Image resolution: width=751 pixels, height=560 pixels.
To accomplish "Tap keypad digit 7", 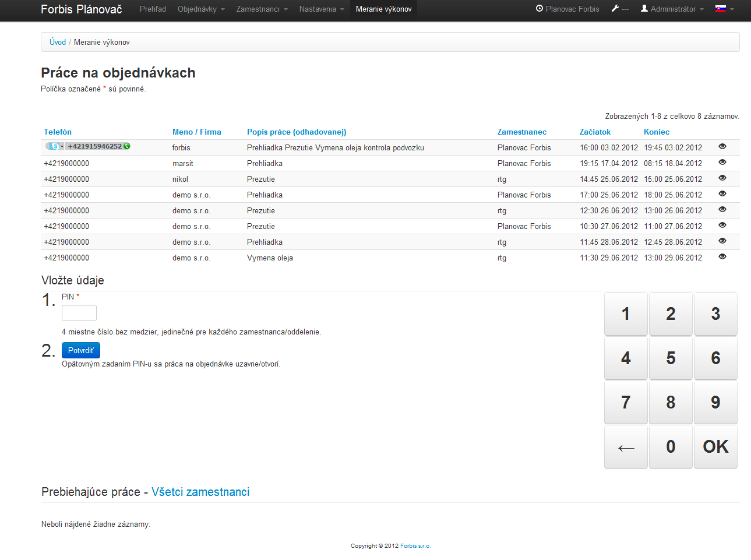I will 626,402.
